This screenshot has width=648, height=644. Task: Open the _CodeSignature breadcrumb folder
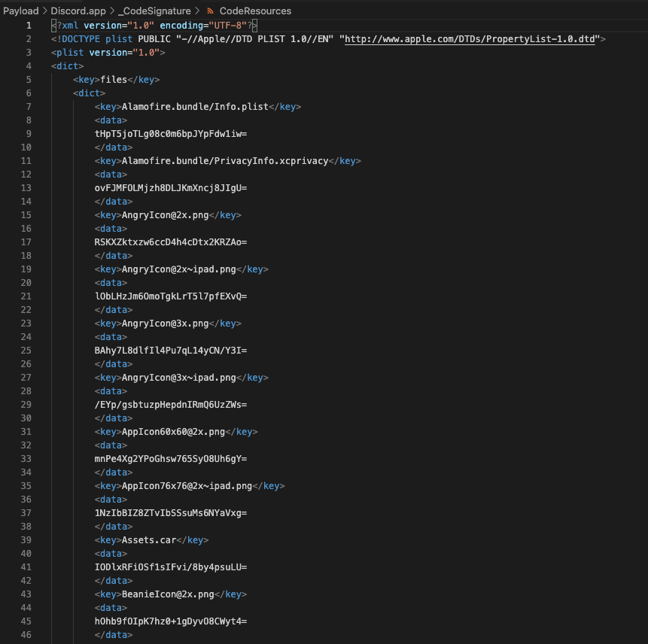click(x=154, y=11)
